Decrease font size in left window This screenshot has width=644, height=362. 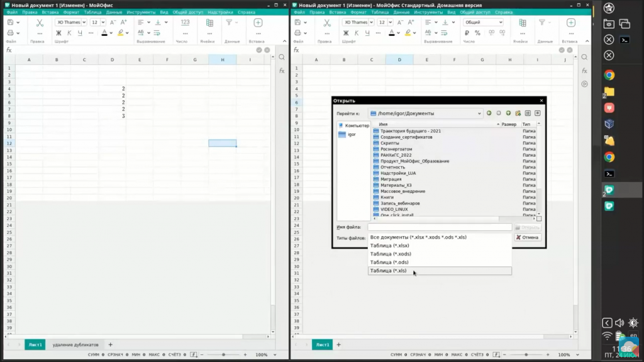(113, 22)
